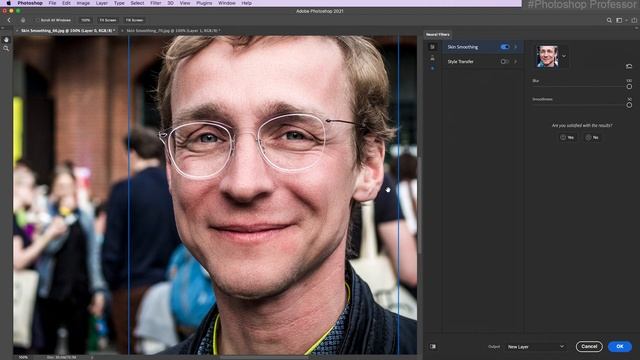The height and width of the screenshot is (360, 640).
Task: Open the Photoshop application menu
Action: [x=30, y=3]
